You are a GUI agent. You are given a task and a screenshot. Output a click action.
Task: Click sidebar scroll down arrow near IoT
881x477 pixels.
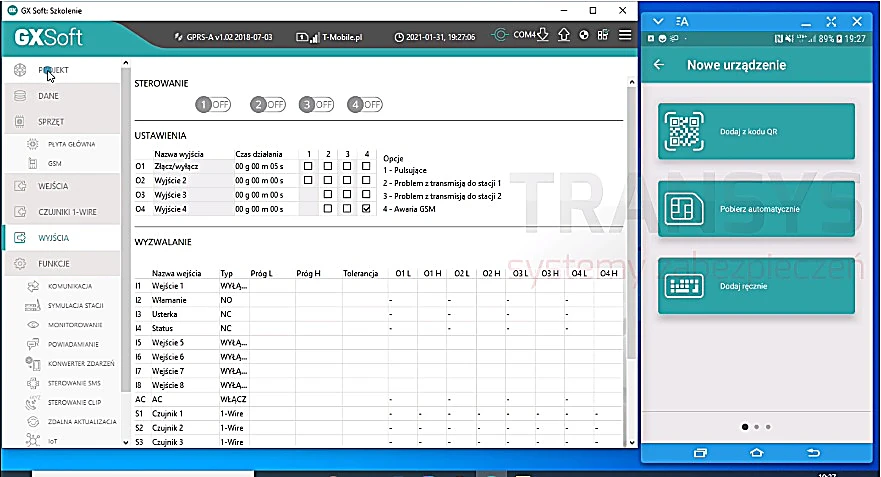(125, 442)
